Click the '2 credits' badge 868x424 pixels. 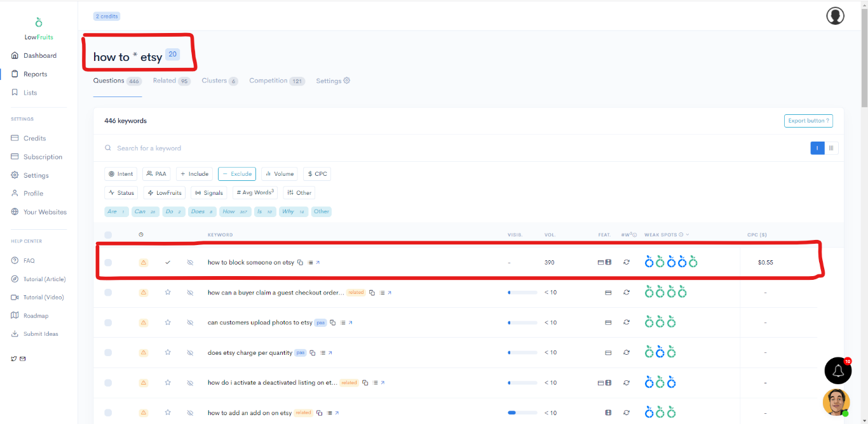107,16
